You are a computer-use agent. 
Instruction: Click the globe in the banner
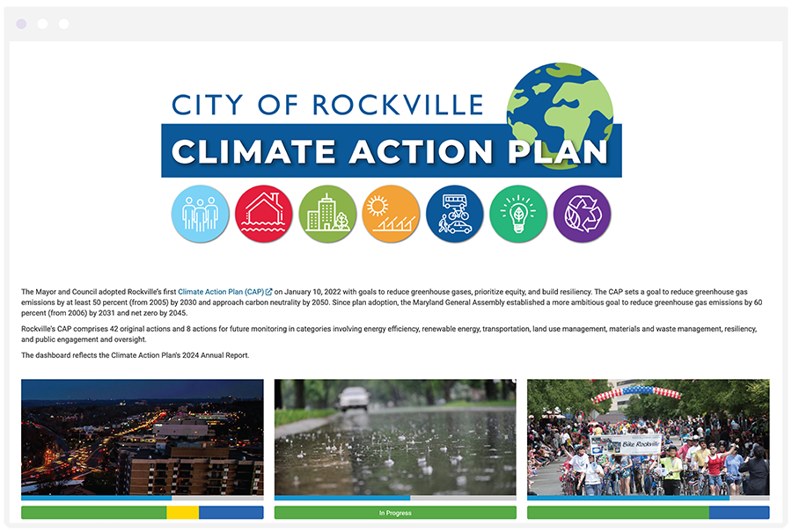561,115
